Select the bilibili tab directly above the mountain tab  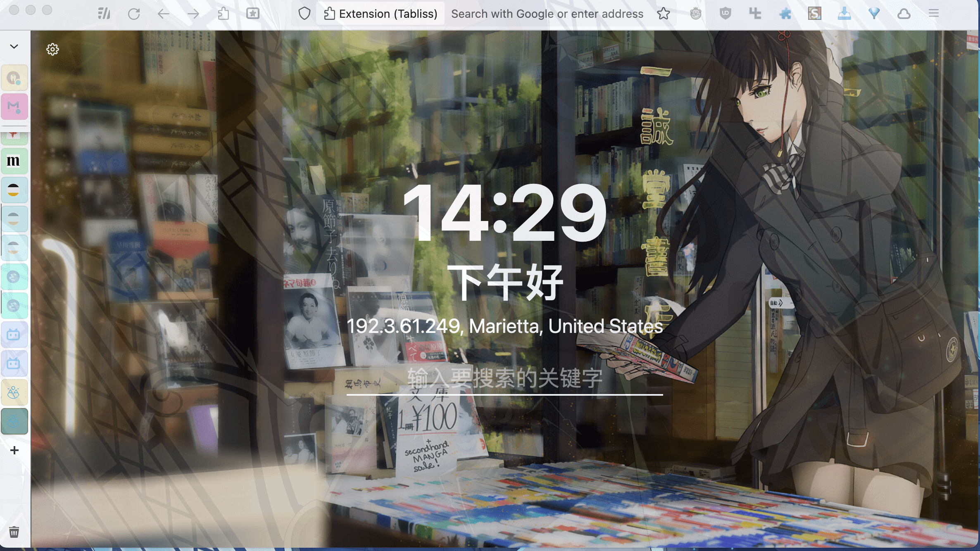coord(14,363)
